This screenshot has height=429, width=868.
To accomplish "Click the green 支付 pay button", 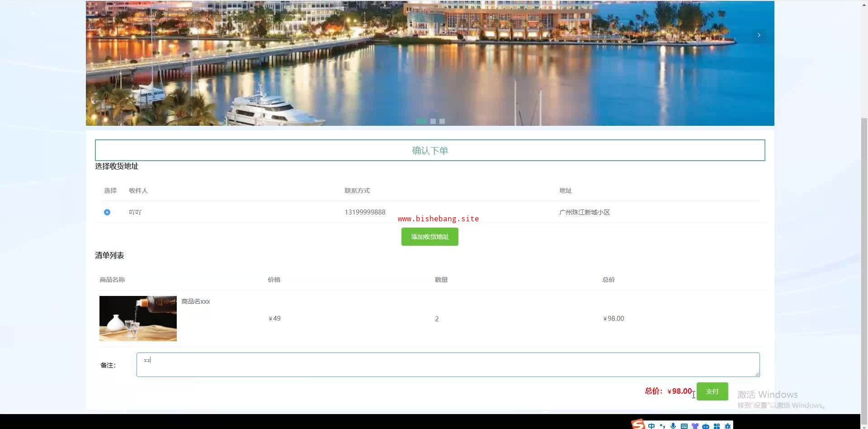I will [x=712, y=391].
